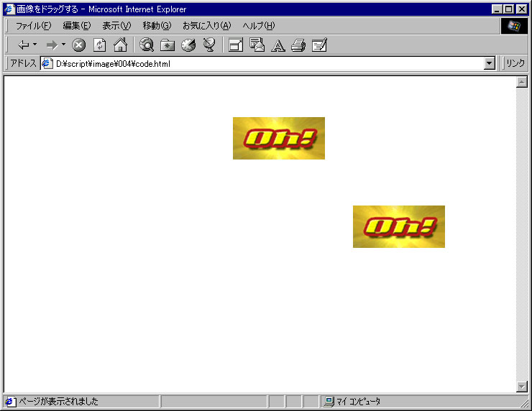Click the upper Oh! image
Image resolution: width=532 pixels, height=411 pixels.
pyautogui.click(x=279, y=139)
